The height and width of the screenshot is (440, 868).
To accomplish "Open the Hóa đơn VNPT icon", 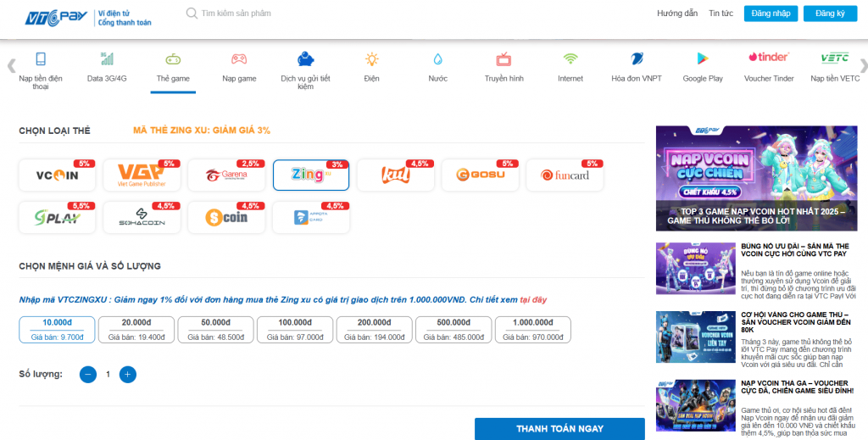I will coord(637,58).
